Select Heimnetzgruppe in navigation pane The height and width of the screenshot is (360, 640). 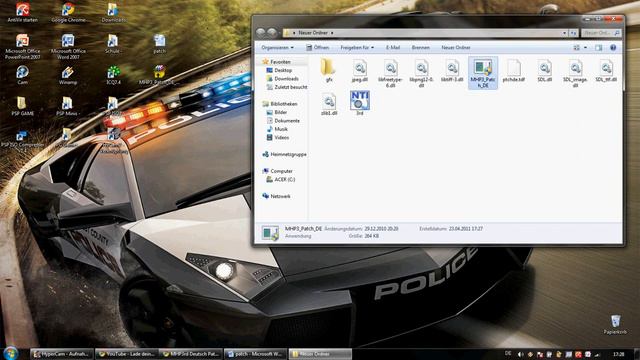point(284,154)
